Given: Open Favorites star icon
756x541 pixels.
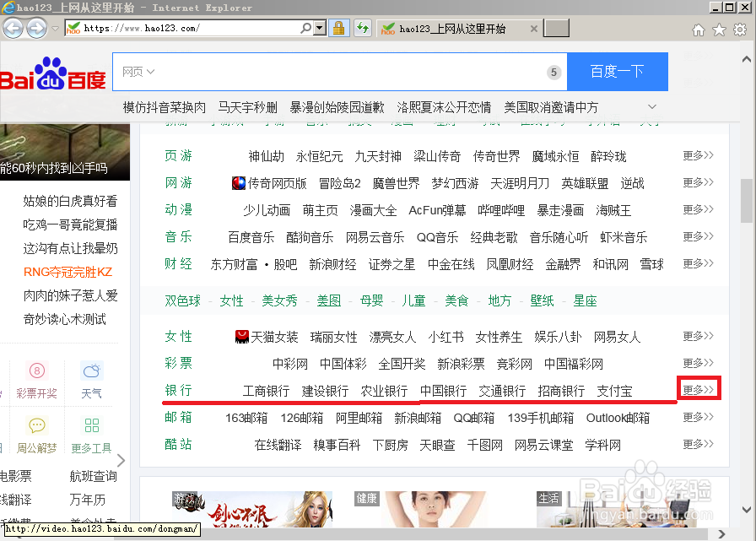Looking at the screenshot, I should click(x=719, y=30).
